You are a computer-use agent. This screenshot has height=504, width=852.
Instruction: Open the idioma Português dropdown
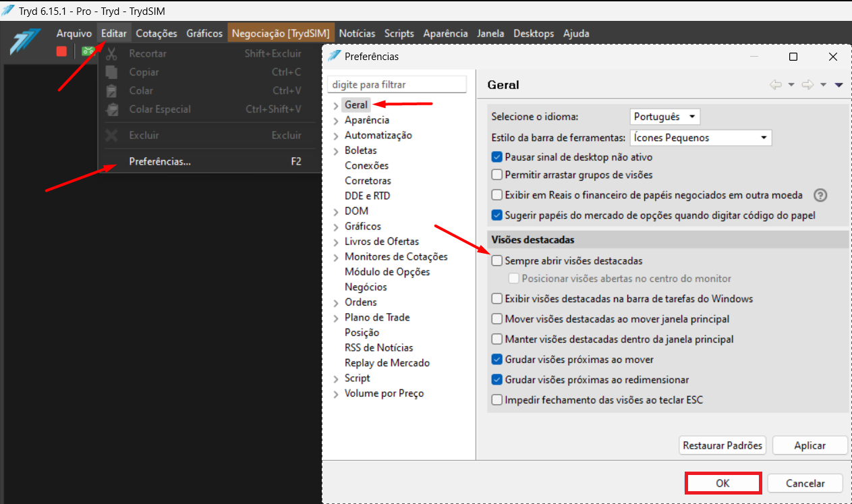tap(665, 117)
